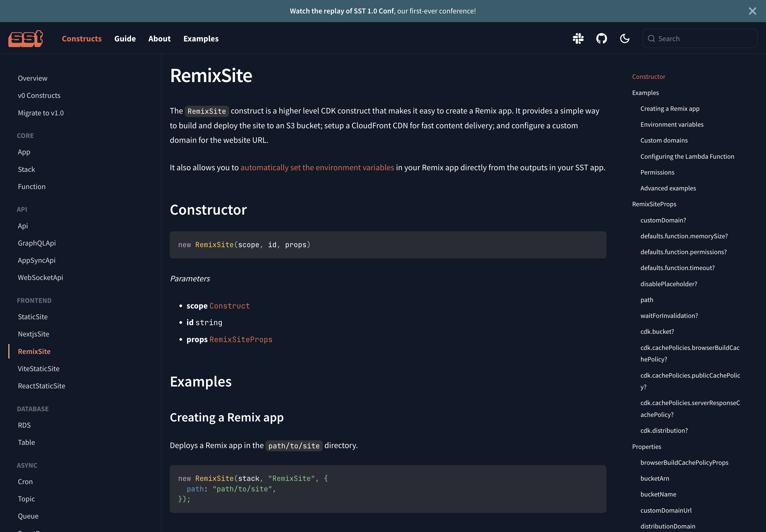Select Cron under Async

[x=25, y=482]
